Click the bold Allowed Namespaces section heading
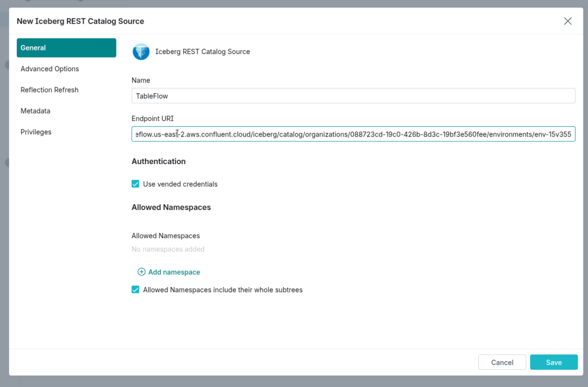Screen dimensions: 588x387 (171, 207)
